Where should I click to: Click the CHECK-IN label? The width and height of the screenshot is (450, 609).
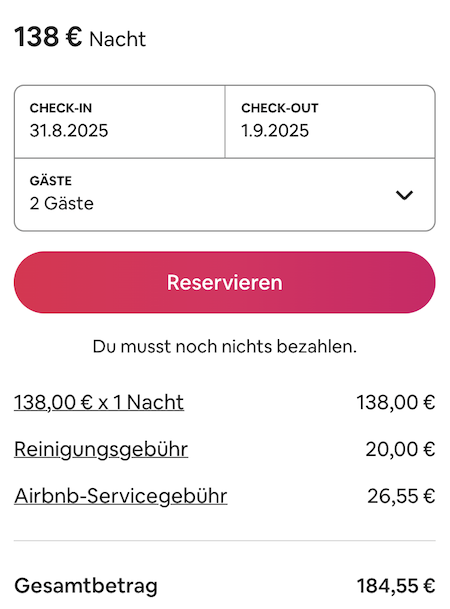61,108
